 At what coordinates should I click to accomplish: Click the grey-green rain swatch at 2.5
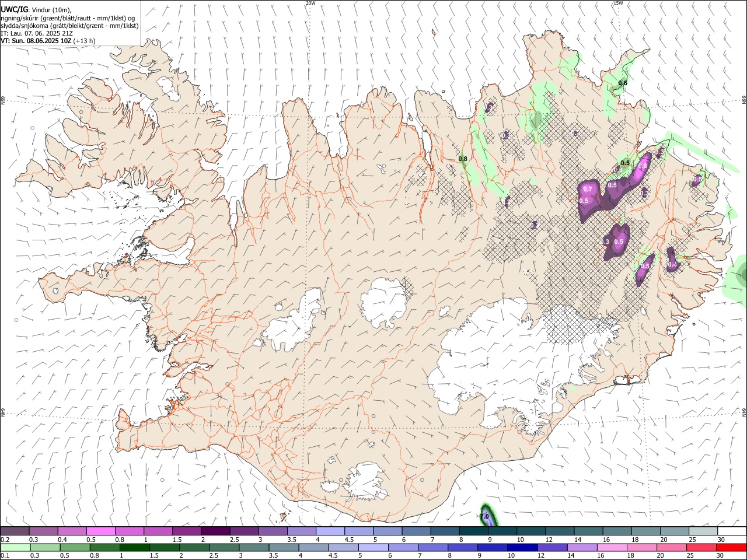[x=225, y=548]
